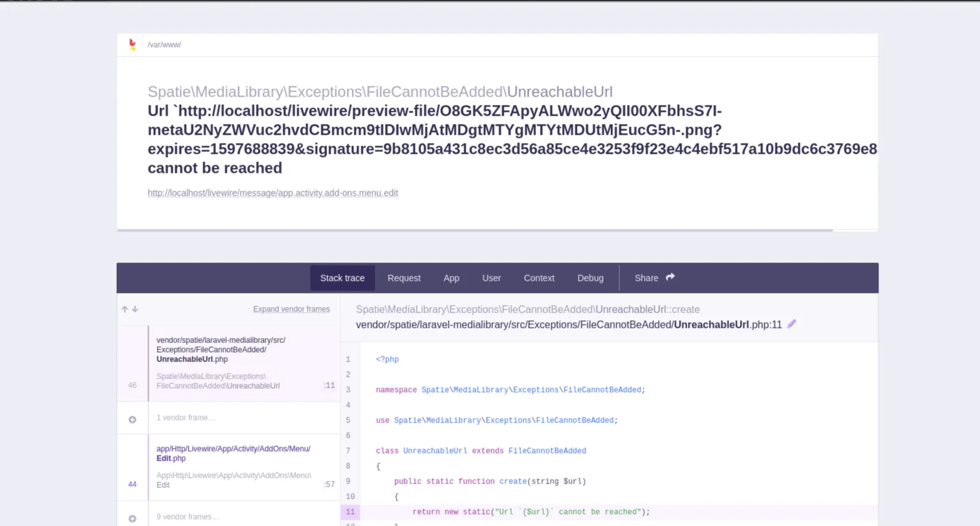Click the <?php opening tag line
980x526 pixels.
coord(387,360)
